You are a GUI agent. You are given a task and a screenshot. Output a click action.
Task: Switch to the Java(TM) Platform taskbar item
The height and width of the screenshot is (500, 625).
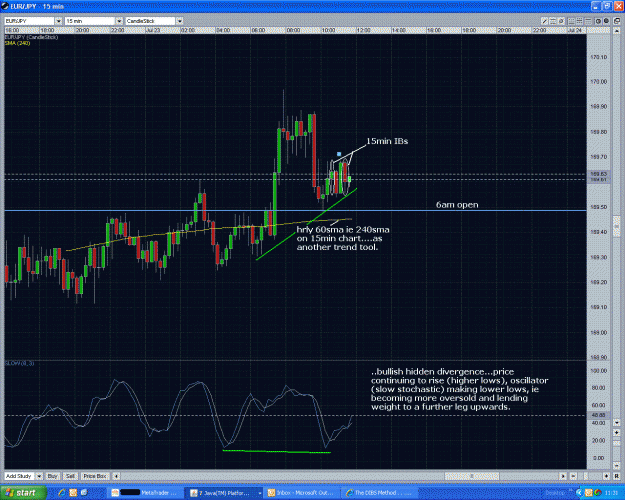click(x=222, y=493)
